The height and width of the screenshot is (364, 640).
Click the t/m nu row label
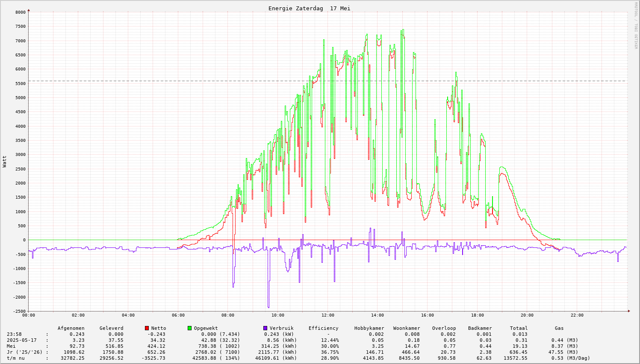pos(15,358)
